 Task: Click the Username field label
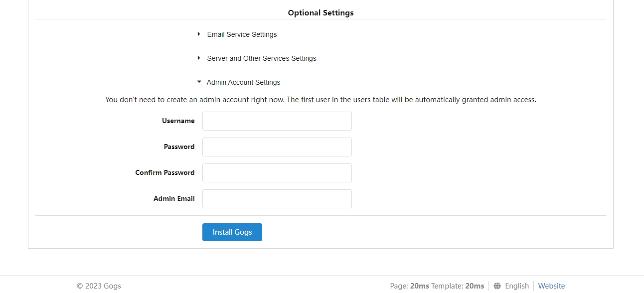tap(178, 121)
